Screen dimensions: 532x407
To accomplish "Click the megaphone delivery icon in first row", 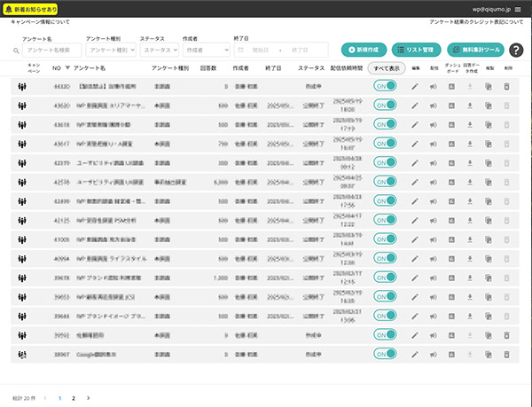I will 434,87.
